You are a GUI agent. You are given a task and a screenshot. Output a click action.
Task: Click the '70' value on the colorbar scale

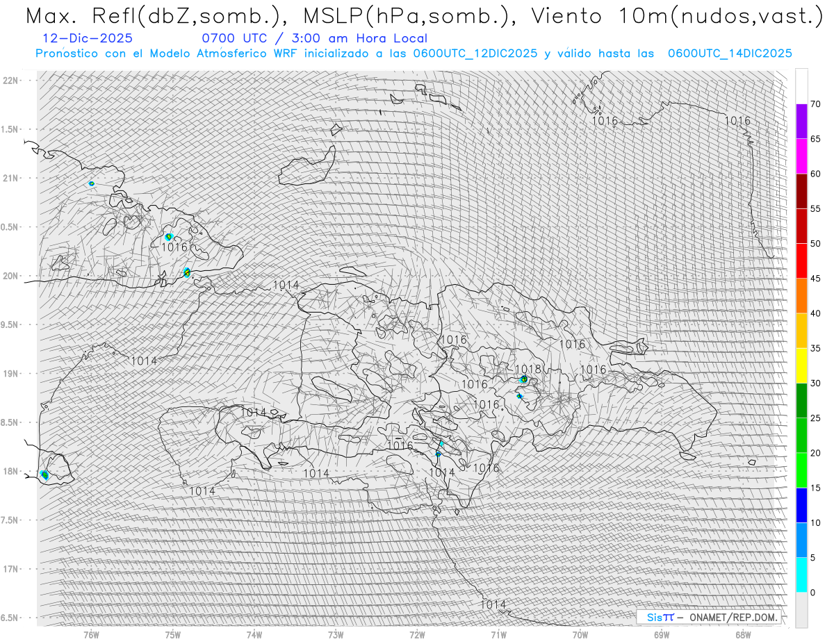(x=815, y=104)
